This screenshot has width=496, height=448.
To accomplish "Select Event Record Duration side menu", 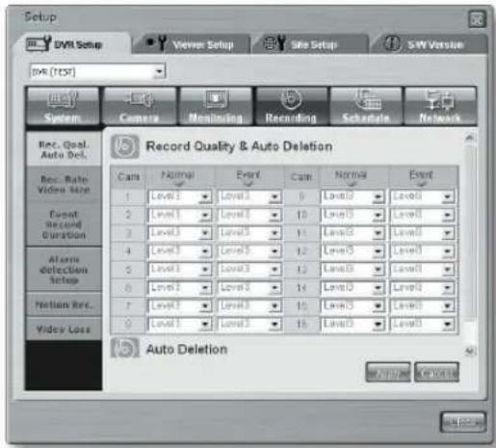I will coord(64,224).
